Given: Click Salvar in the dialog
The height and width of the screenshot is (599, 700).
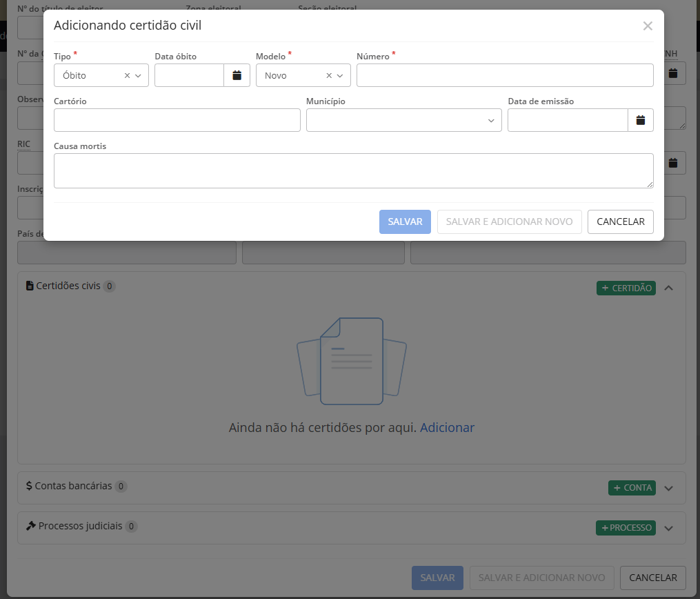Looking at the screenshot, I should (x=405, y=222).
